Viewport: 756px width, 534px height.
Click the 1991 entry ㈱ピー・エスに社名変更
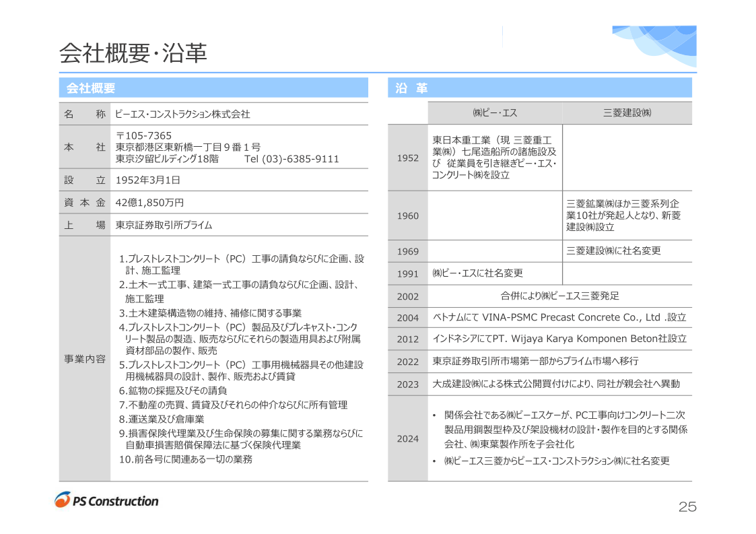point(477,273)
